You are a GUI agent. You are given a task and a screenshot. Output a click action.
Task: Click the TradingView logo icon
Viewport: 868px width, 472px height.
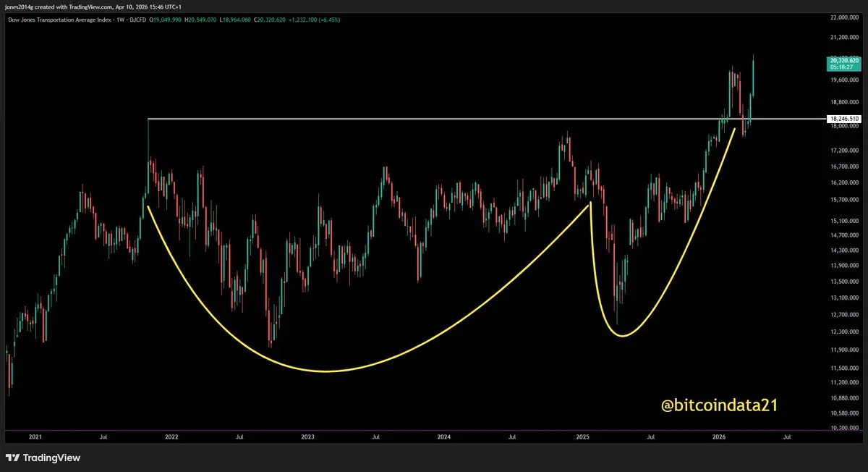tap(12, 458)
